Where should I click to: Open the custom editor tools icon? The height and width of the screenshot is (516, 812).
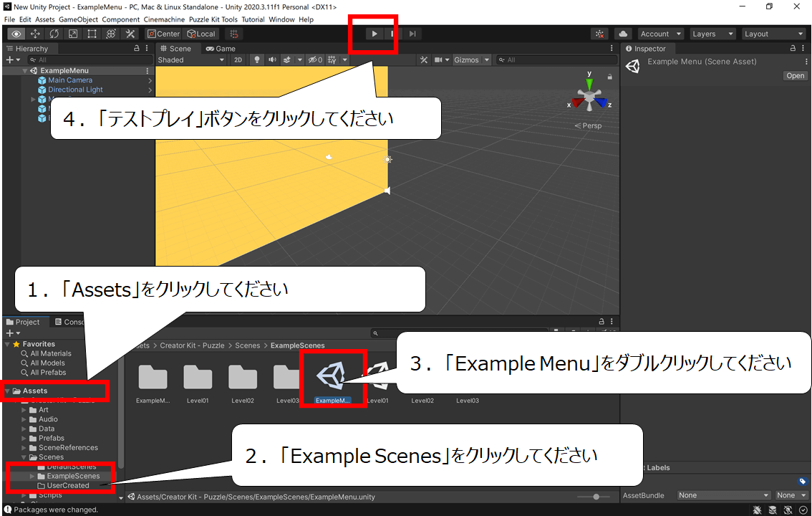point(130,34)
